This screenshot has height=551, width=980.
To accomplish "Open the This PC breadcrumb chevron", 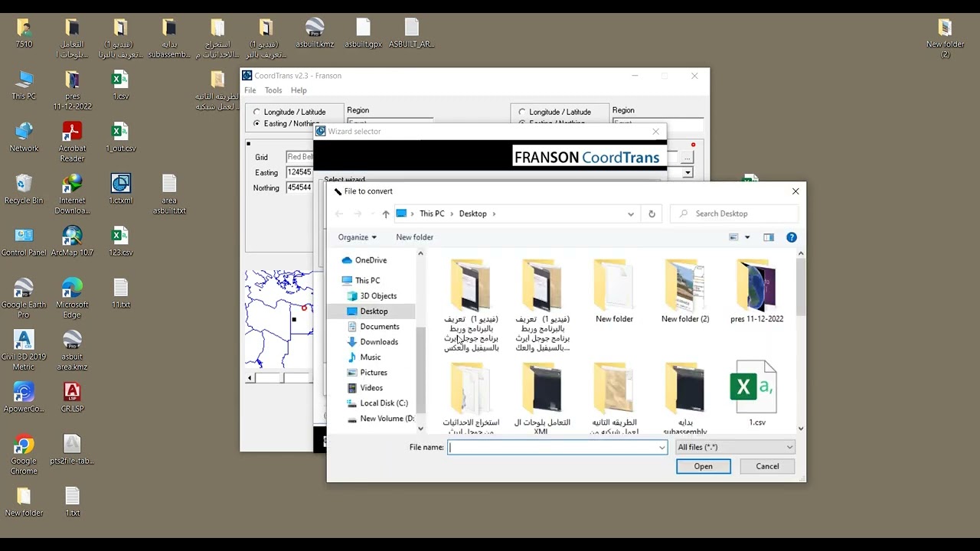I will click(451, 214).
